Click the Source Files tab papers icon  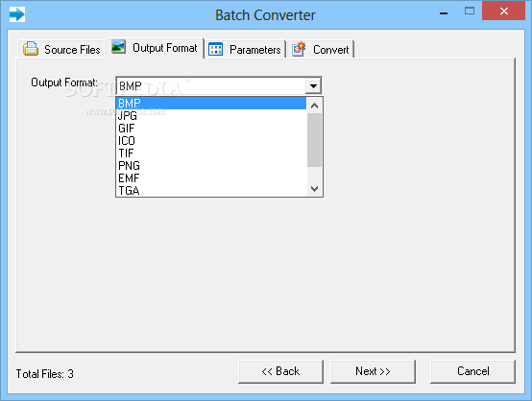click(x=31, y=49)
